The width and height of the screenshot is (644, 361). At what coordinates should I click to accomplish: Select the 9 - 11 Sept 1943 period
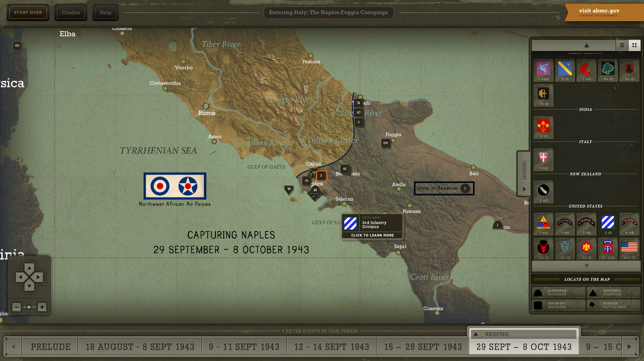point(244,347)
